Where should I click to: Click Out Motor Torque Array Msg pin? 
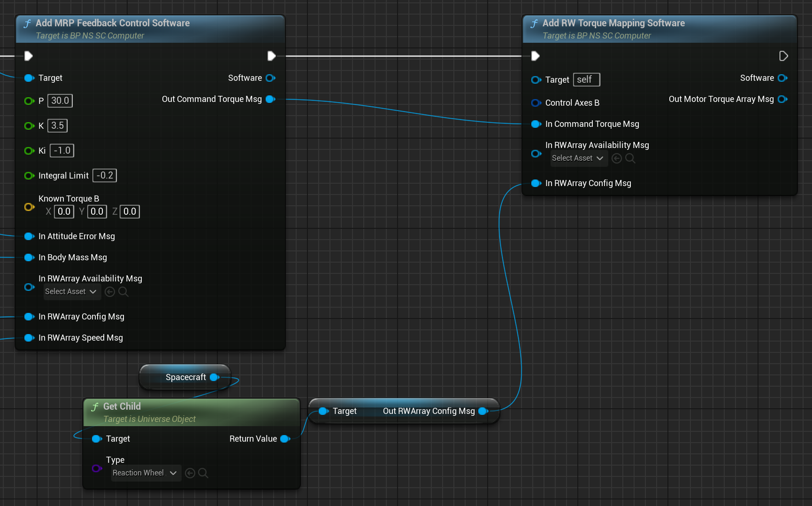pyautogui.click(x=782, y=99)
